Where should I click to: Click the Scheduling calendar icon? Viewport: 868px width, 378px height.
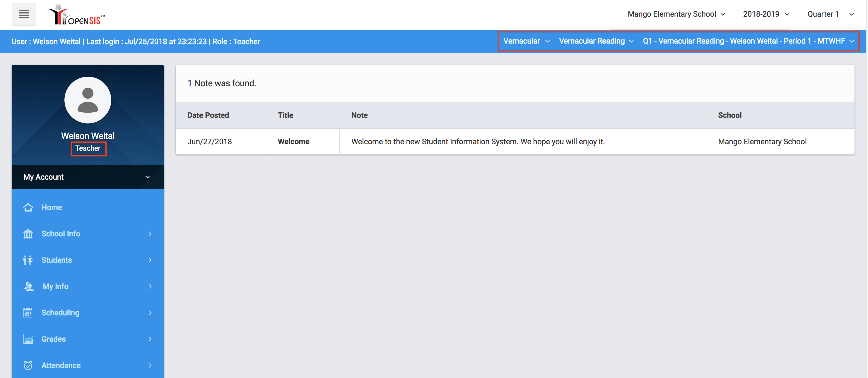click(x=28, y=313)
